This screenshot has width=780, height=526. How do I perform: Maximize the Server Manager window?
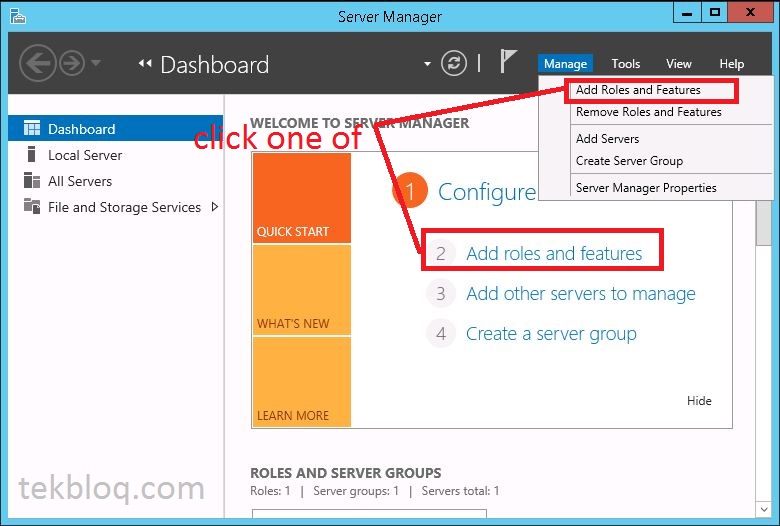[x=715, y=12]
